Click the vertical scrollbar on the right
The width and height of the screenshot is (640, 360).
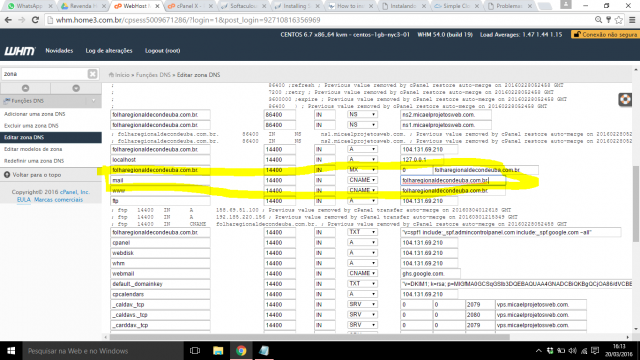636,203
